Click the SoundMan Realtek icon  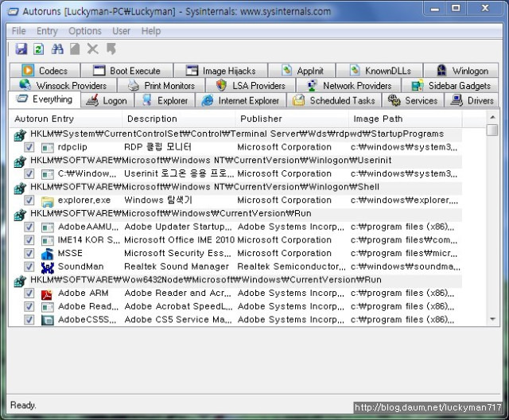(x=48, y=267)
